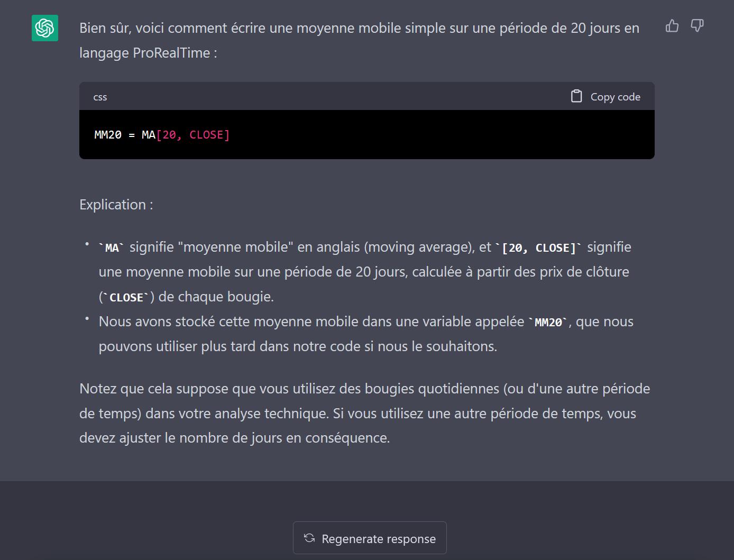The width and height of the screenshot is (734, 560).
Task: Click the thumbs up feedback icon
Action: (x=672, y=26)
